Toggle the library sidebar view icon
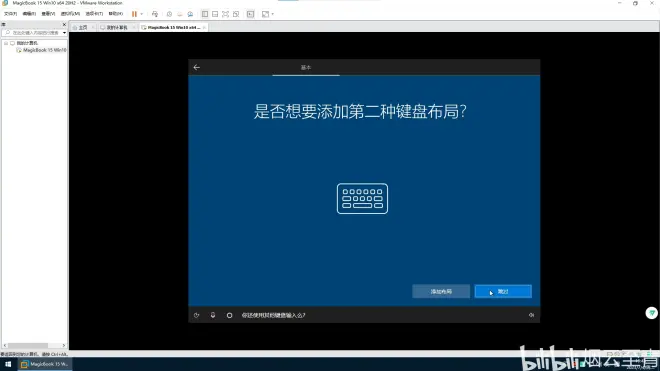 pyautogui.click(x=205, y=14)
